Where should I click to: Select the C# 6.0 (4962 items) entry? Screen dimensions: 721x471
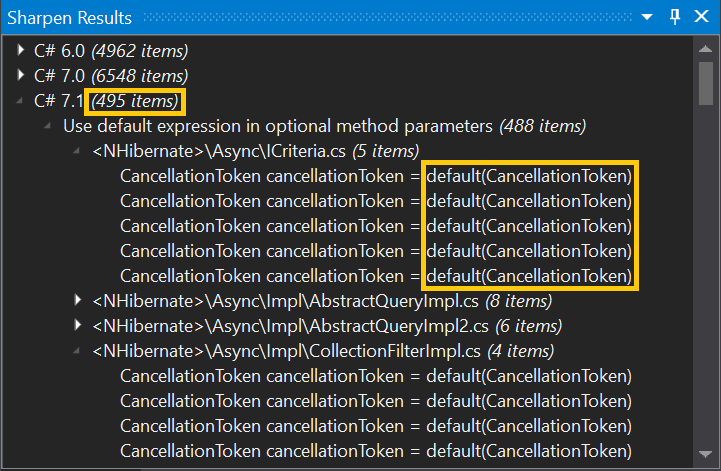111,51
